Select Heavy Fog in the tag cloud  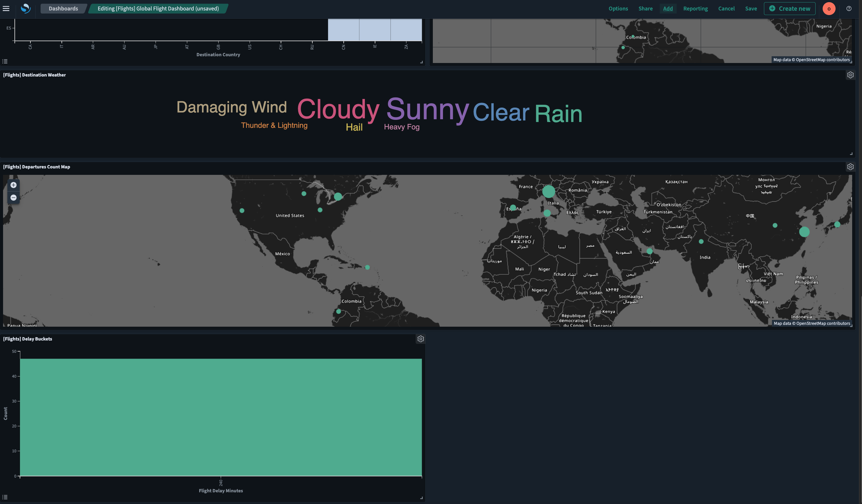click(x=401, y=127)
